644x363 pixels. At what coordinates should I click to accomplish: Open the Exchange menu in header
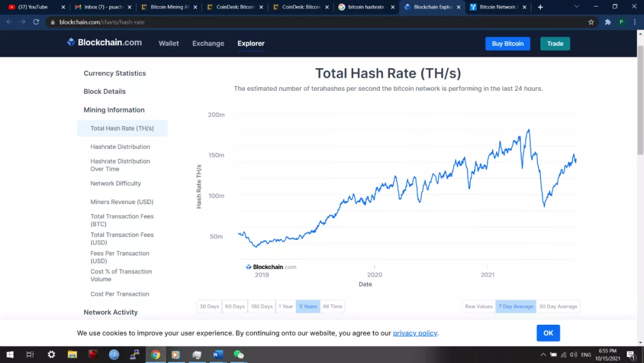coord(208,44)
